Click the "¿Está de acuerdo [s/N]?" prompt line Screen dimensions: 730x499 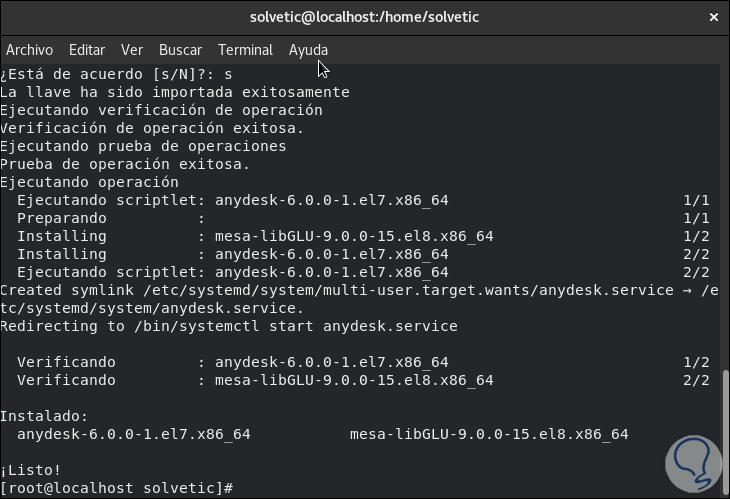click(116, 74)
